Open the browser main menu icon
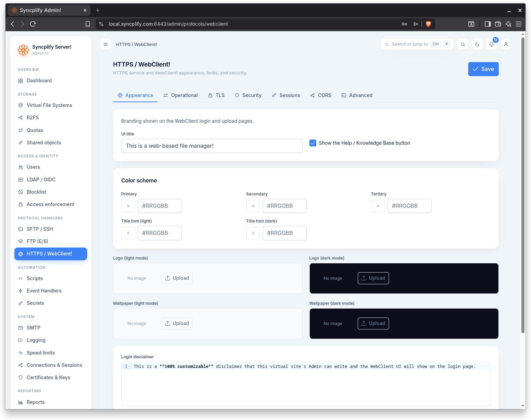 click(x=519, y=24)
